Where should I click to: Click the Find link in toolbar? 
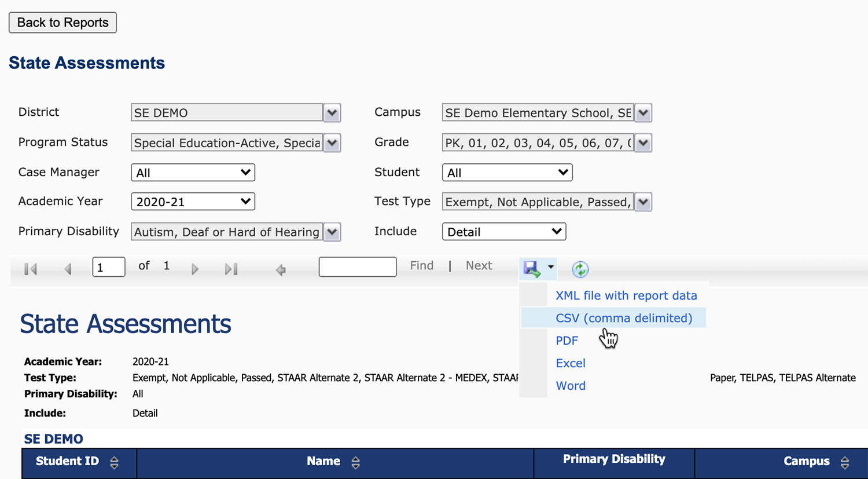tap(421, 266)
